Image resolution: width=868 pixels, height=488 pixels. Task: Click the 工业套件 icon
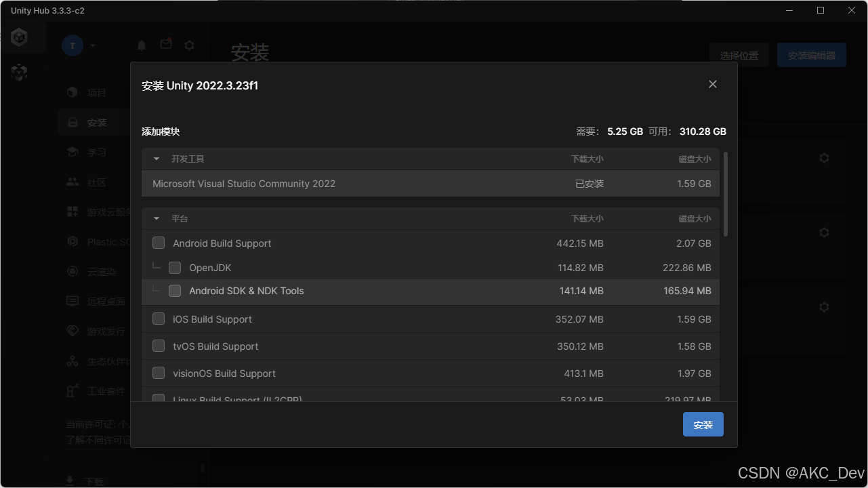point(73,391)
